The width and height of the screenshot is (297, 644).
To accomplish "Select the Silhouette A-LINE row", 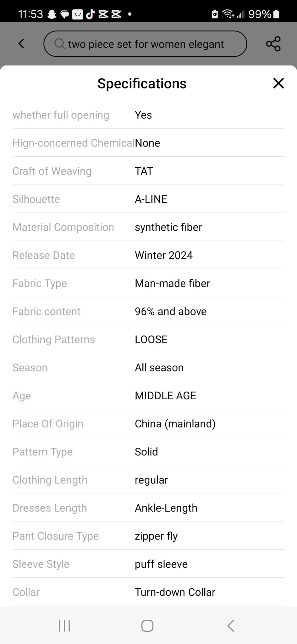I will (148, 199).
